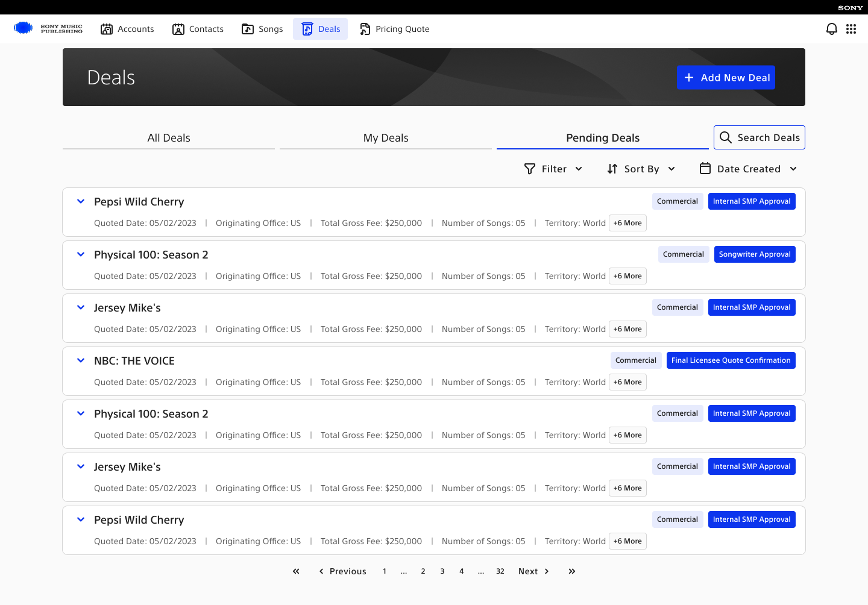Go to page 3
The width and height of the screenshot is (868, 605).
pyautogui.click(x=442, y=571)
